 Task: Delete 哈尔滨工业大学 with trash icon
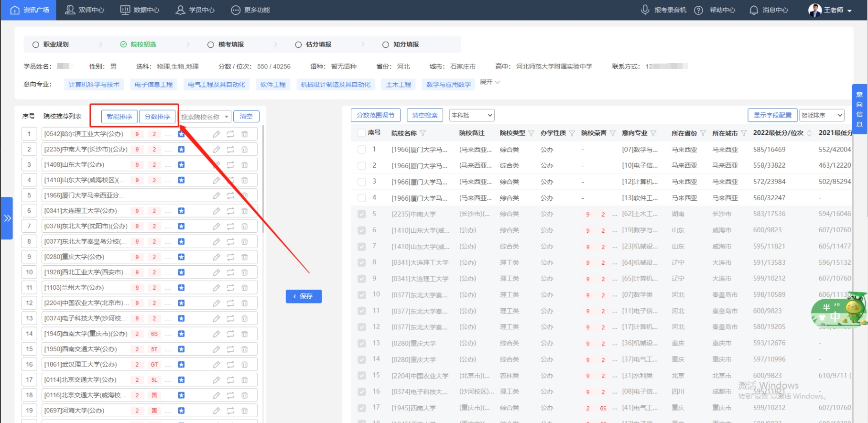point(244,134)
